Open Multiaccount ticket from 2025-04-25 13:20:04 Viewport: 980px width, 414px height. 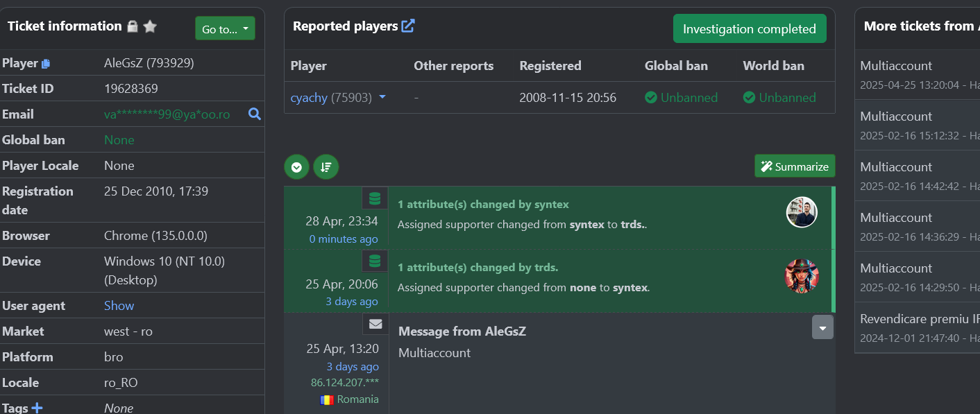918,74
